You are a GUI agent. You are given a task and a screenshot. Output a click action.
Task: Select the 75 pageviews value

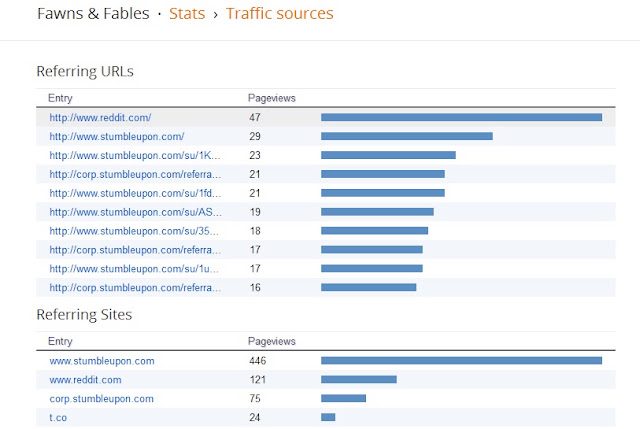click(255, 399)
